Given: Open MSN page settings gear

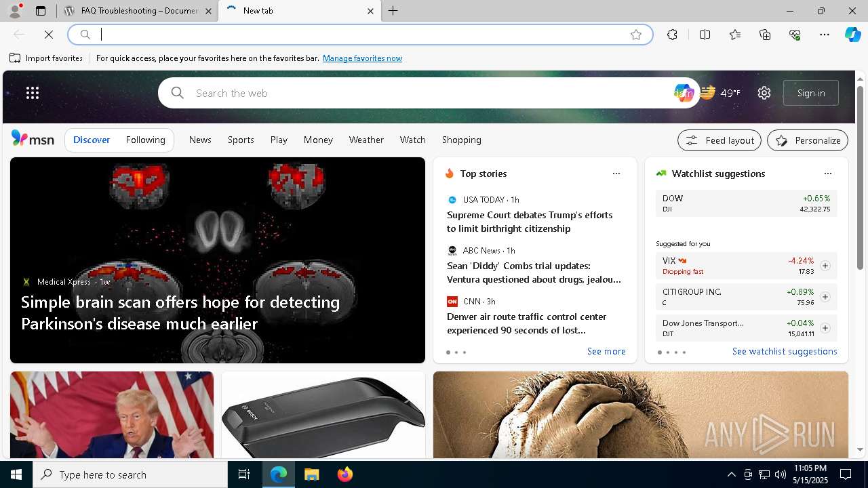Looking at the screenshot, I should (x=764, y=93).
